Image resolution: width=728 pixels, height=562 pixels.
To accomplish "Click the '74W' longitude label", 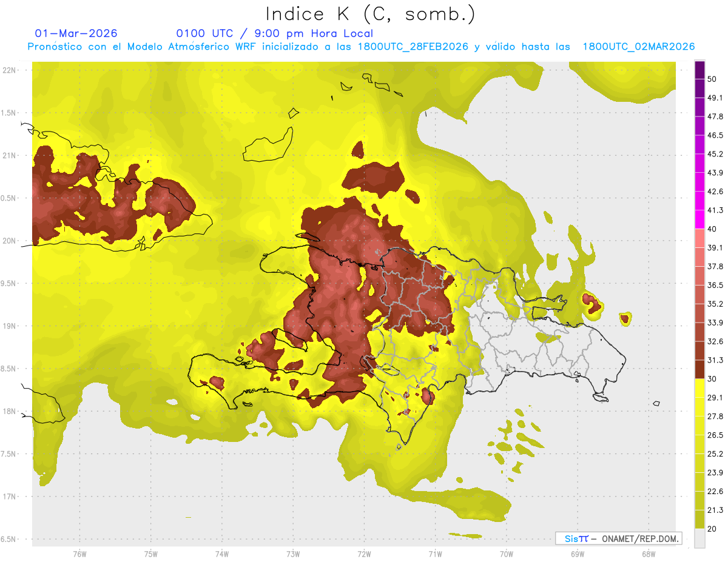I will click(x=221, y=554).
